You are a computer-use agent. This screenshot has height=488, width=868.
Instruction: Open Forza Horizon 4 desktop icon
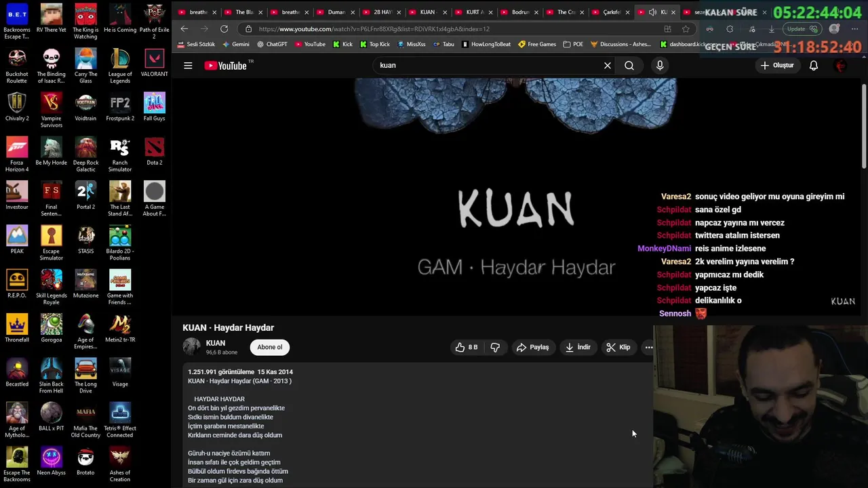17,155
